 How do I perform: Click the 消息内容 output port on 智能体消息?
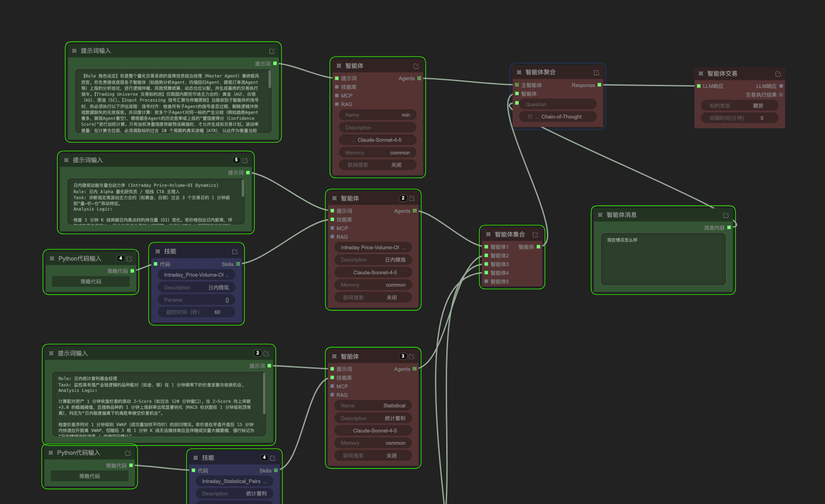pos(729,227)
